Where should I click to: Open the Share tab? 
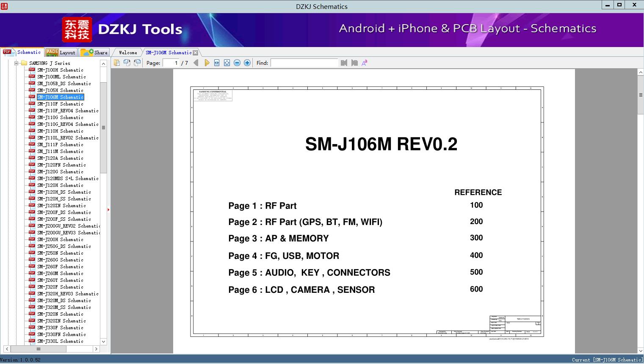pos(94,53)
